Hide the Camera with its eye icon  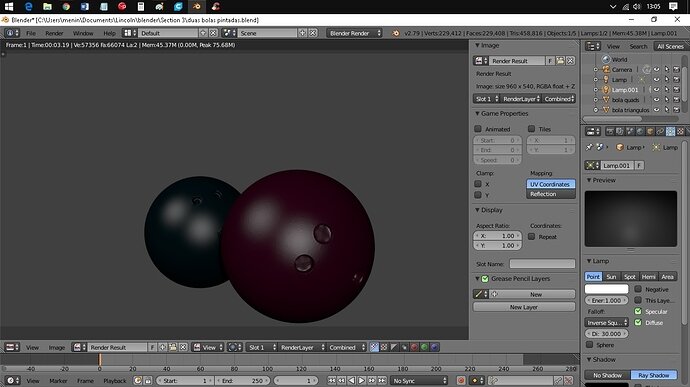[657, 70]
